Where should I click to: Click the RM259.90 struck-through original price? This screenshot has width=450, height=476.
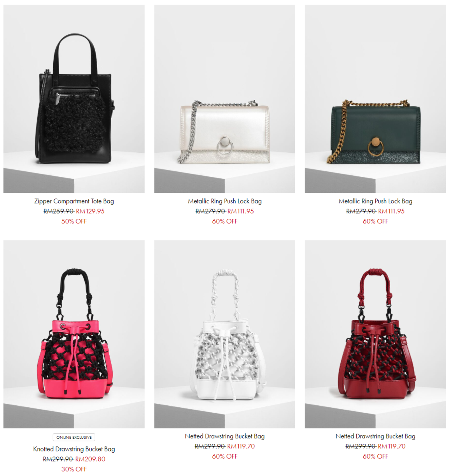coord(59,211)
